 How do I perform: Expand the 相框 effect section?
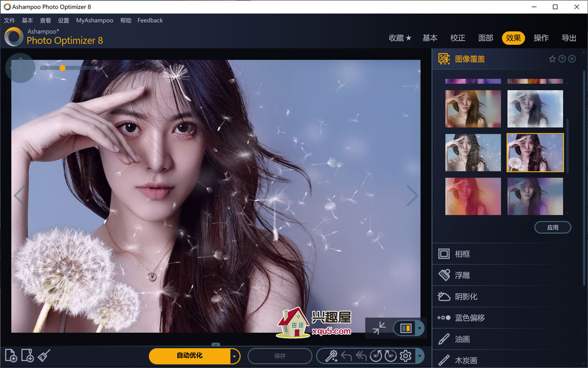pyautogui.click(x=463, y=254)
